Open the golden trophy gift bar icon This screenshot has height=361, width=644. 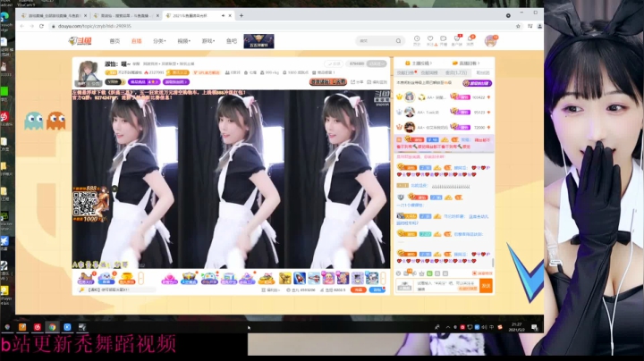pyautogui.click(x=126, y=278)
